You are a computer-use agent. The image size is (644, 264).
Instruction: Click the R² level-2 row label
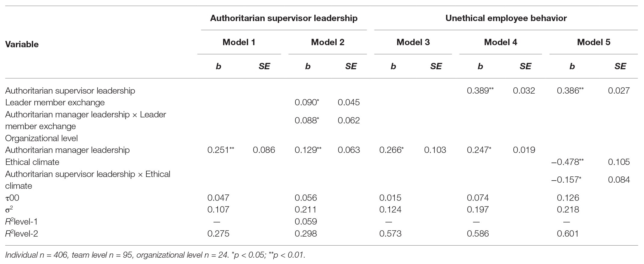pyautogui.click(x=22, y=234)
